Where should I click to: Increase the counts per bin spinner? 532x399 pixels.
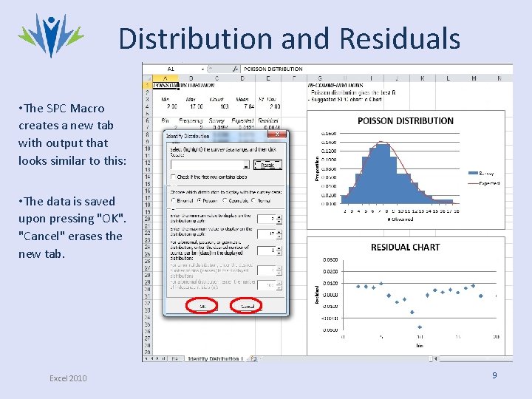279,249
